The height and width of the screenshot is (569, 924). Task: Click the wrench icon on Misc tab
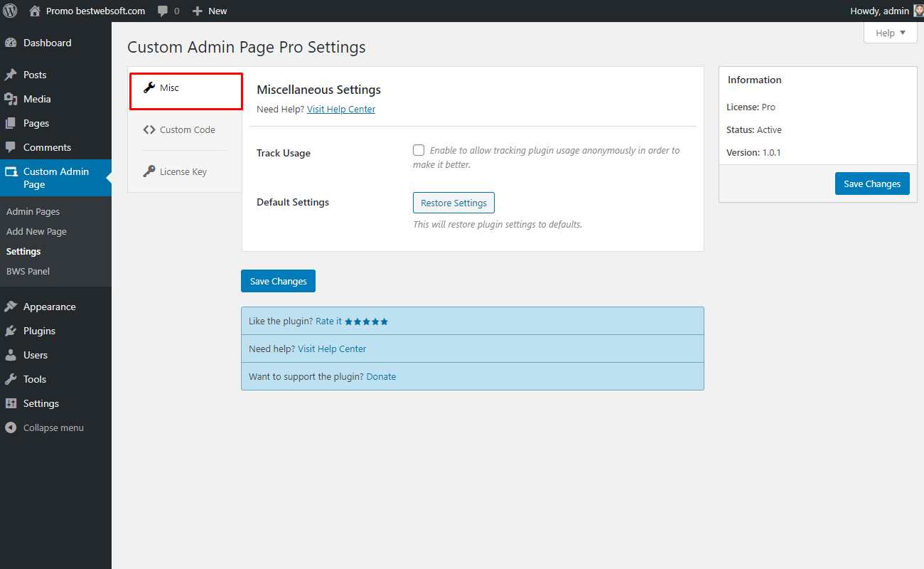(x=149, y=87)
